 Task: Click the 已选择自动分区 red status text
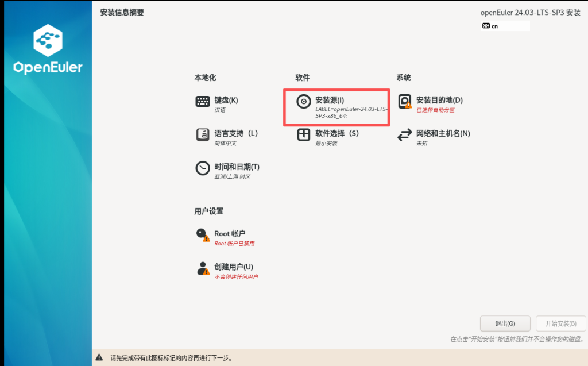coord(435,110)
